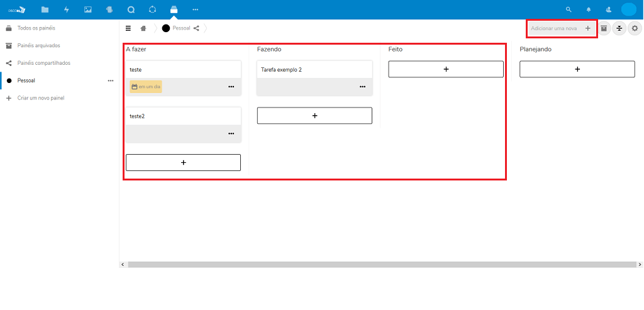This screenshot has height=310, width=644.
Task: Click the black Pessoal board color dot
Action: pos(166,28)
